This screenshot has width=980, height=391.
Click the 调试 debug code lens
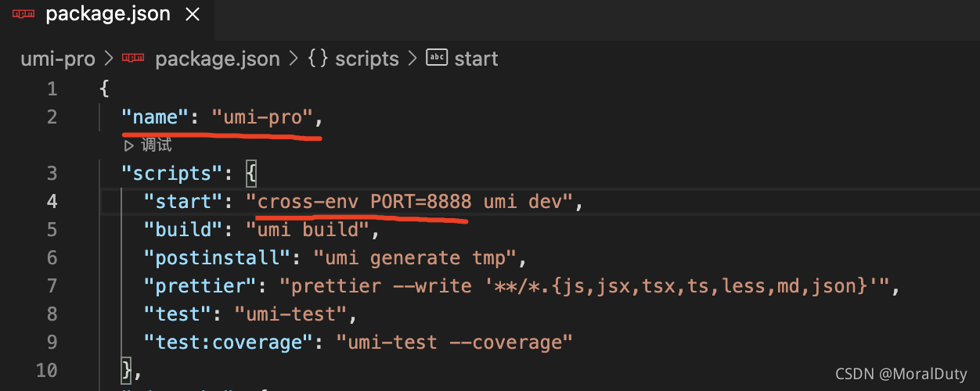[x=157, y=145]
